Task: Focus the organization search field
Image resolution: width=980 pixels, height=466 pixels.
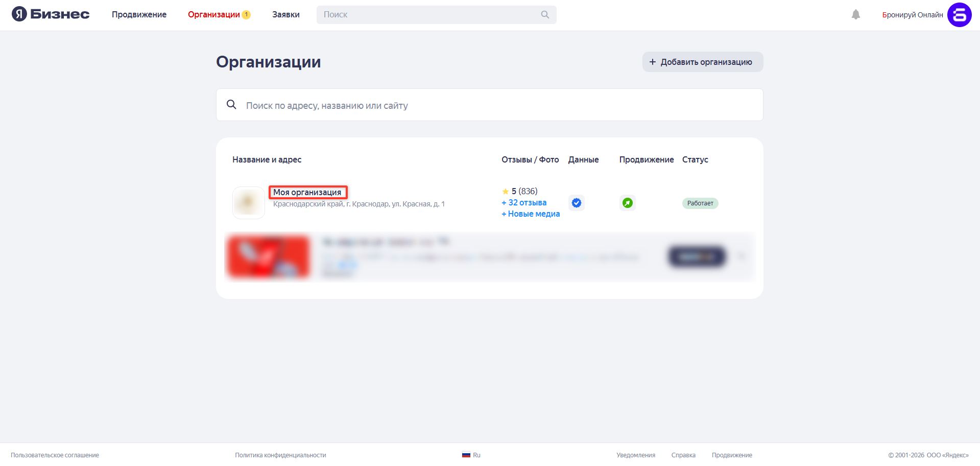Action: click(489, 105)
